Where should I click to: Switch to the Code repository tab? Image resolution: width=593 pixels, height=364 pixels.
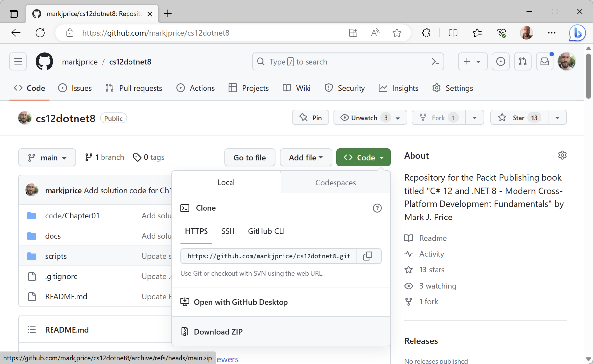tap(29, 88)
